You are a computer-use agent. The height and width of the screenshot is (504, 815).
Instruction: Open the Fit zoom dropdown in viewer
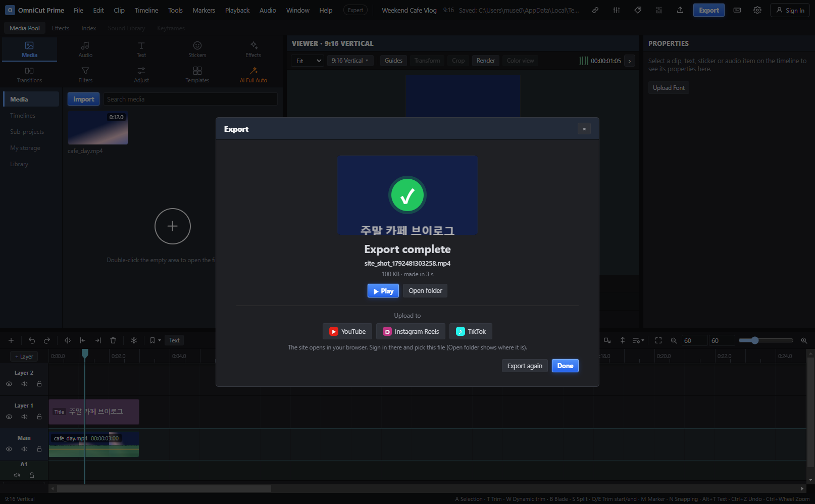click(308, 61)
